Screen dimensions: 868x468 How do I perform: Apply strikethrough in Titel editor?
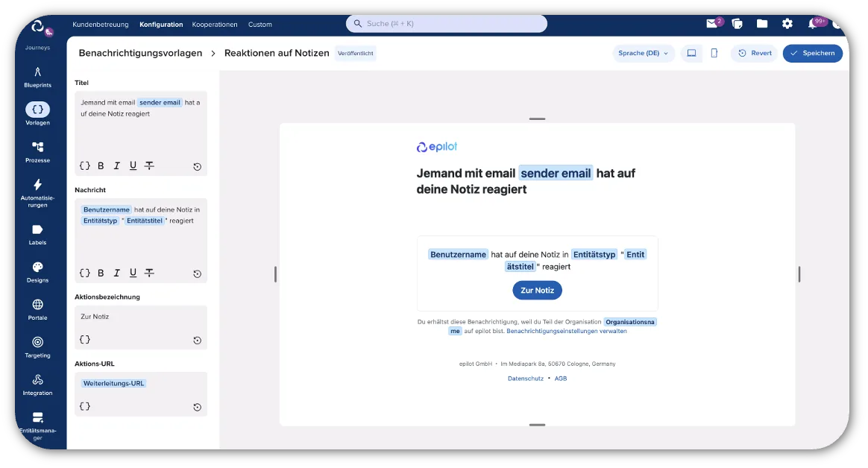point(149,165)
